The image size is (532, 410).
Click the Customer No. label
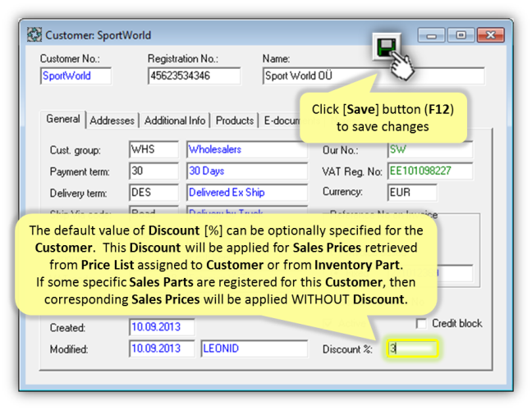click(x=70, y=58)
